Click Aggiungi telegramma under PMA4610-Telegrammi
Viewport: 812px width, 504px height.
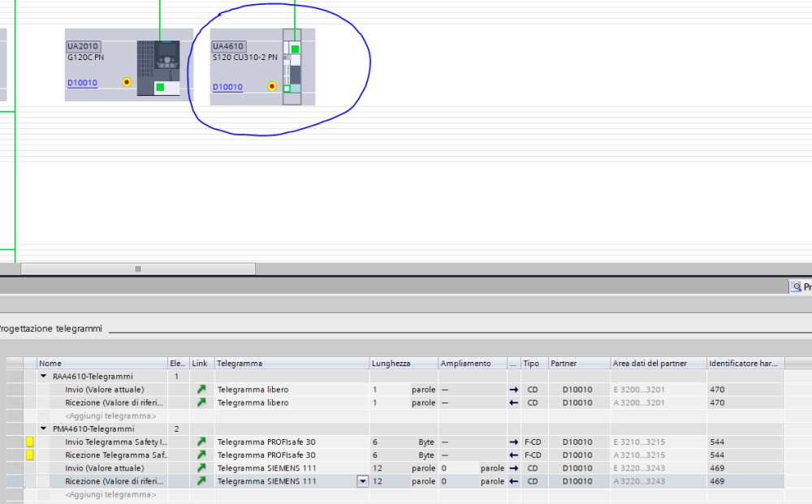tap(110, 494)
